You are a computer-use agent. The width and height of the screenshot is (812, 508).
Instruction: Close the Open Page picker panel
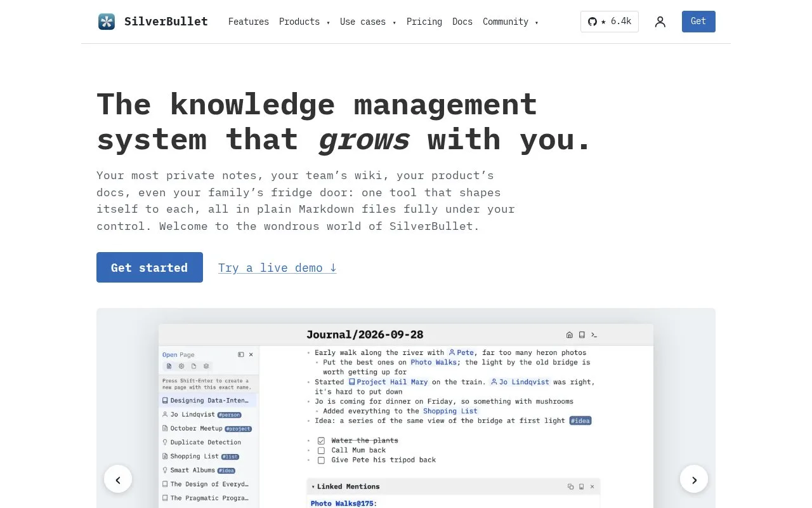251,354
